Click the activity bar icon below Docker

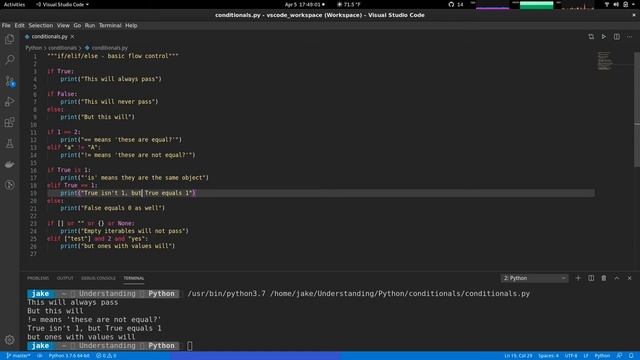(9, 185)
